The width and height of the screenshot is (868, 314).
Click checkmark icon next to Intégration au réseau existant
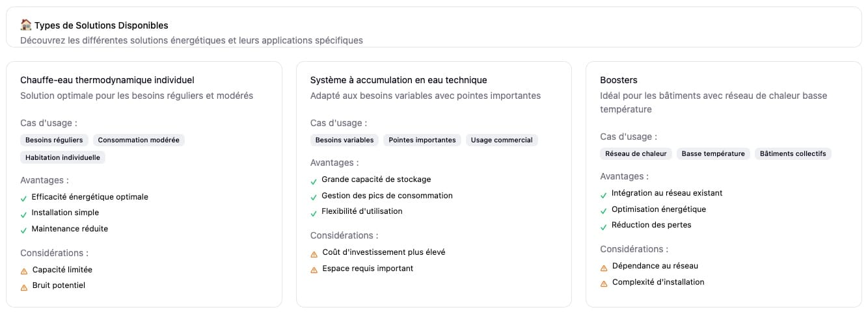[604, 194]
